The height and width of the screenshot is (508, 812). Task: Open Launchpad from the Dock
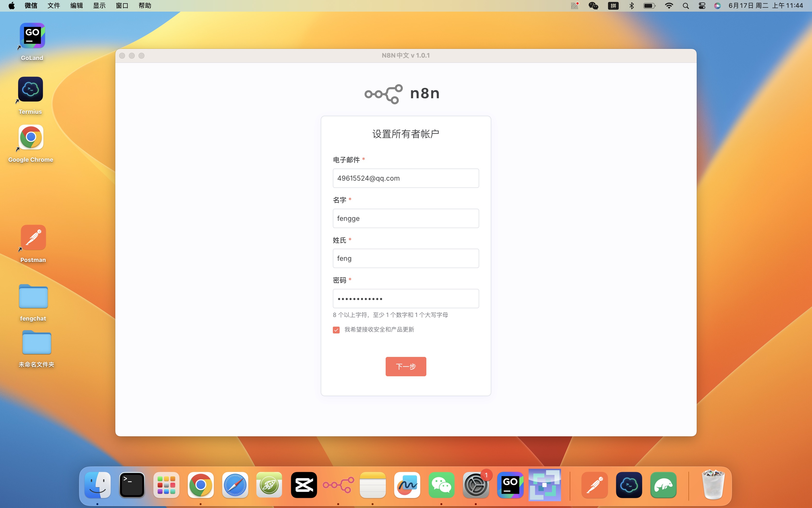click(166, 485)
